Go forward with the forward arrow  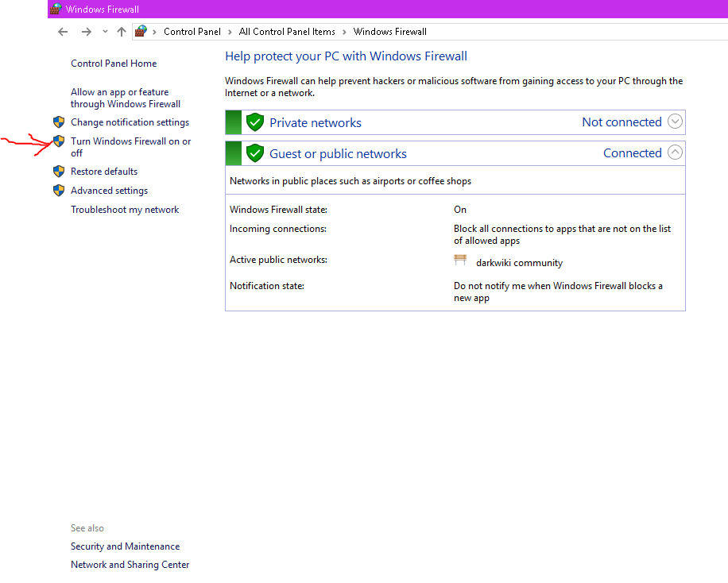[x=87, y=32]
